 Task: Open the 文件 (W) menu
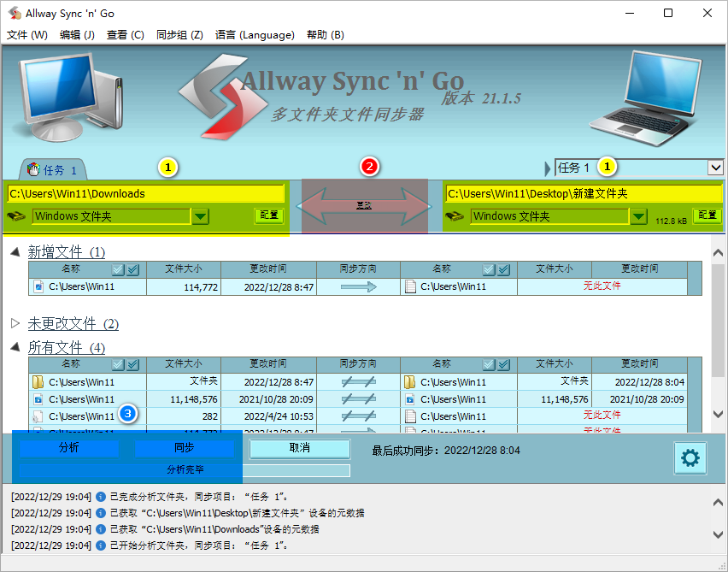tap(27, 35)
